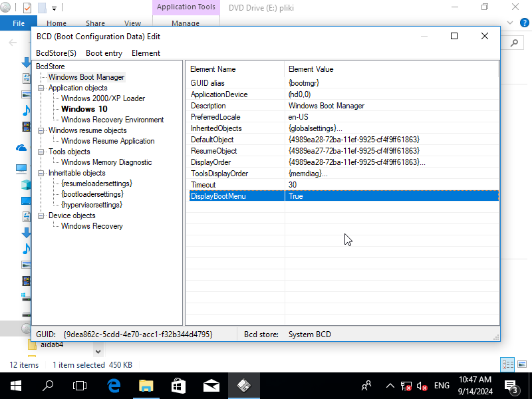Switch to Application Tools tab in Explorer
The height and width of the screenshot is (399, 532).
point(186,7)
